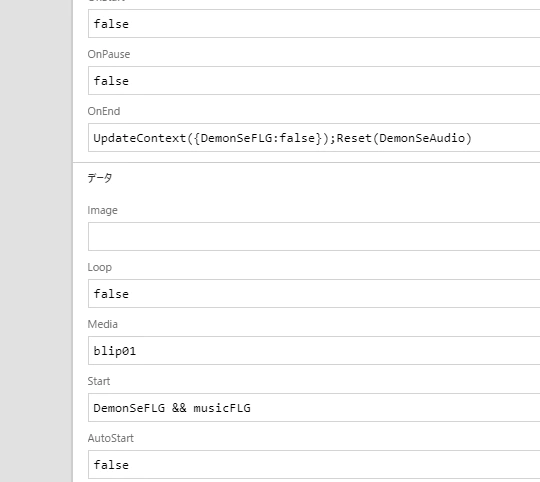
Task: Click the empty Image property field
Action: (x=314, y=237)
